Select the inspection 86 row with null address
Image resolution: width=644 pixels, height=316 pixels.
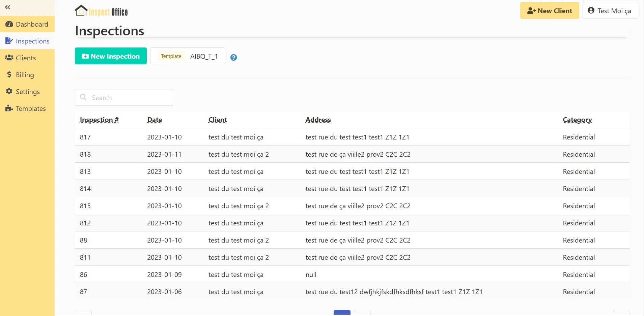click(83, 275)
